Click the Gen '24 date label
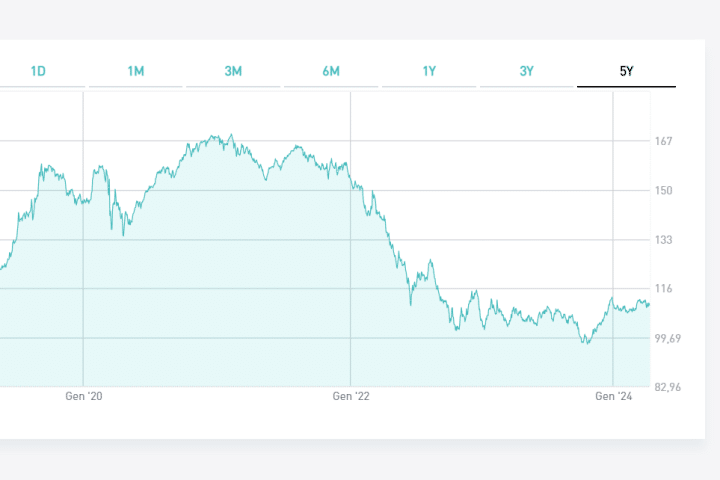720x480 pixels. pos(614,397)
